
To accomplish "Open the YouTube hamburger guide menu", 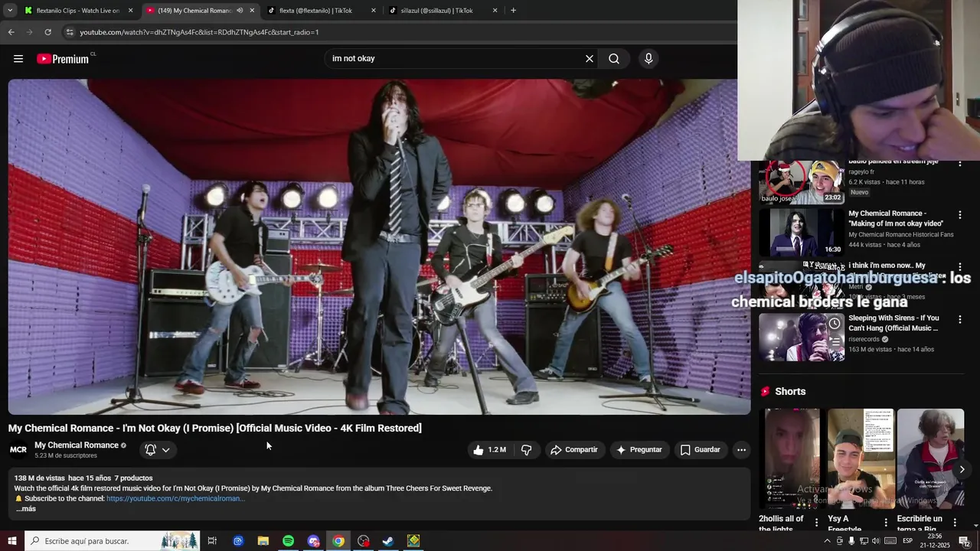I will pos(18,59).
